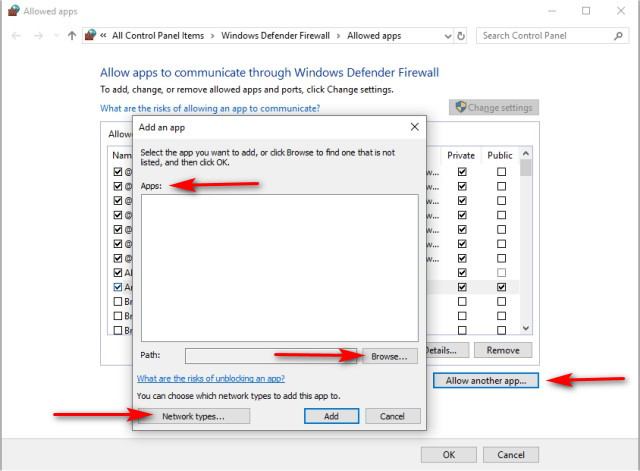Viewport: 640px width, 471px height.
Task: Toggle the last visible row's Public checkbox
Action: click(502, 330)
